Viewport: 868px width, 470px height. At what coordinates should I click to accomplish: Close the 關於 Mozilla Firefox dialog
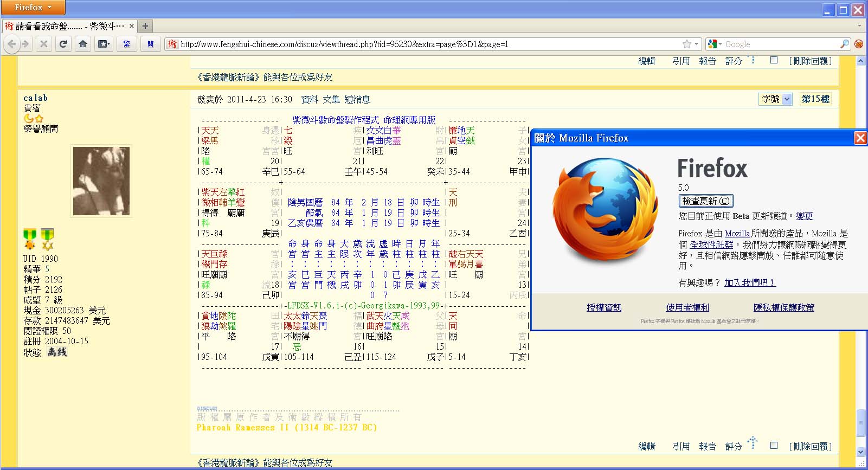[860, 138]
